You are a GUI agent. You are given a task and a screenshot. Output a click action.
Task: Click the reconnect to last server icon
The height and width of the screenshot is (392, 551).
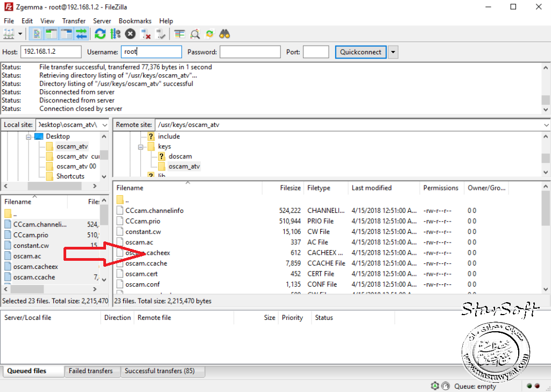point(160,34)
